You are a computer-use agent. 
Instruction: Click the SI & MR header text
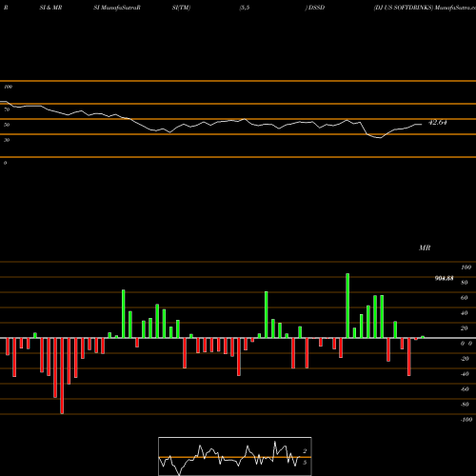click(50, 8)
